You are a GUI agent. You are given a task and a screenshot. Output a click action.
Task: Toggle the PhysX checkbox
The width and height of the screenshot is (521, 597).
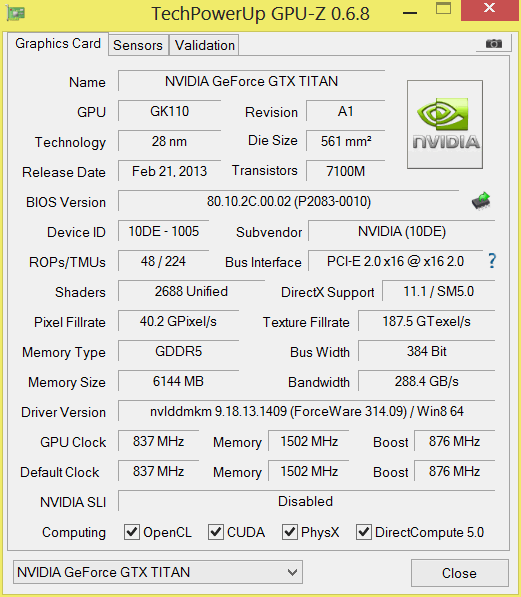(x=289, y=532)
